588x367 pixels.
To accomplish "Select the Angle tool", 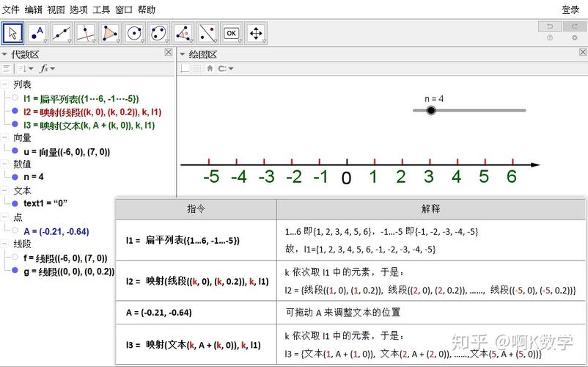I will click(x=183, y=34).
